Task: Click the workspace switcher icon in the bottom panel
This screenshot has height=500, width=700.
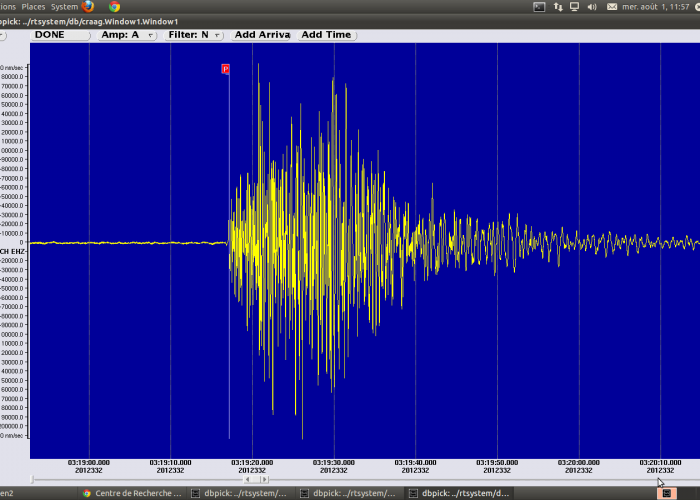Action: [x=667, y=493]
